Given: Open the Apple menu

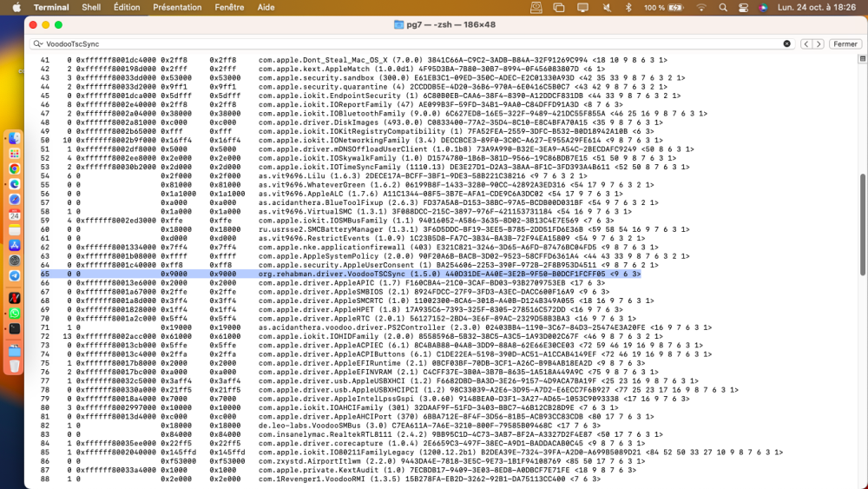Looking at the screenshot, I should (16, 7).
